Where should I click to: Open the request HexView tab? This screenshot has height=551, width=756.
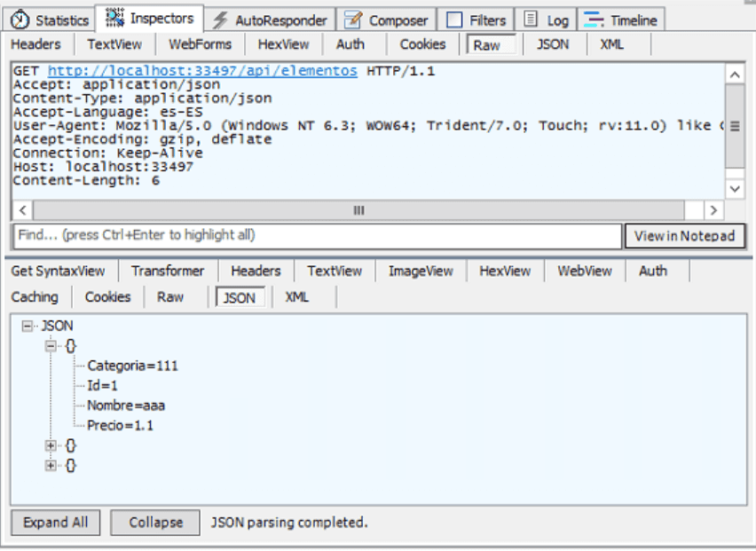(x=283, y=44)
